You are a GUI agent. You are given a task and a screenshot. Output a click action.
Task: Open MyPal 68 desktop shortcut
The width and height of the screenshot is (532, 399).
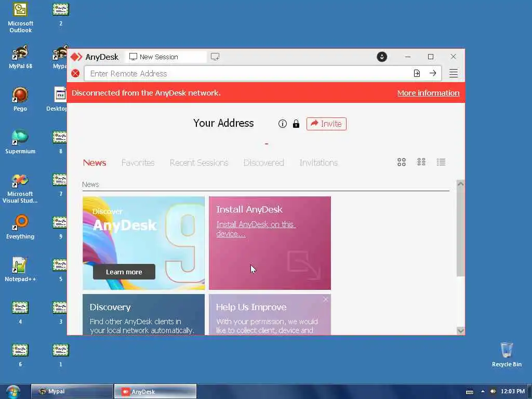tap(20, 57)
